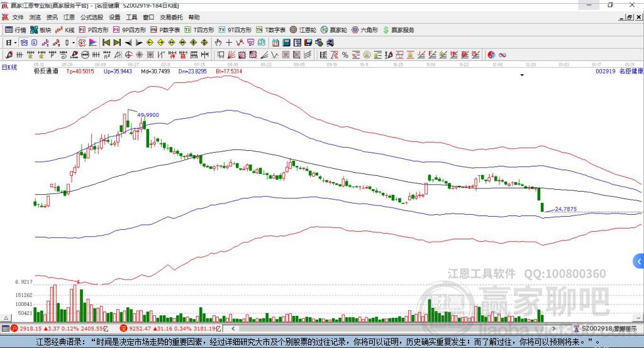Viewport: 644px width, 348px height.
Task: Open the candlestick style dropdown arrow
Action: tap(73, 43)
